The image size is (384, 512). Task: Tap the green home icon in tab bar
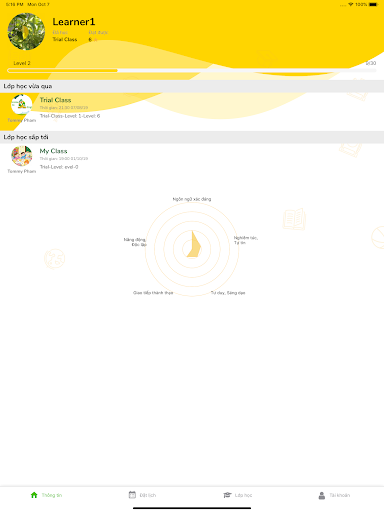click(x=34, y=495)
